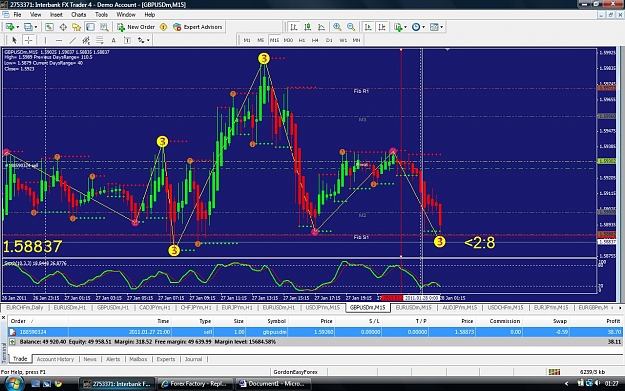Viewport: 625px width, 391px height.
Task: Open the Strategy Tester icon
Action: 104,27
